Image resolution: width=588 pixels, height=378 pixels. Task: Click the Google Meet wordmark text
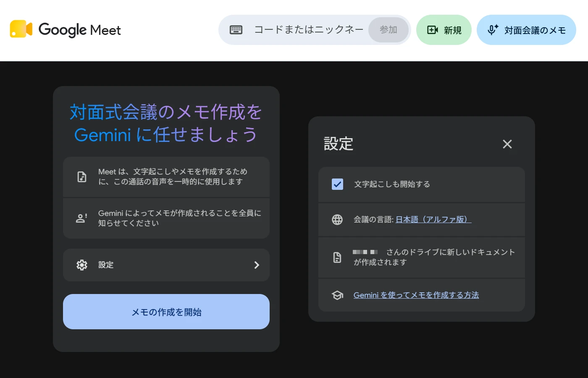pos(80,30)
